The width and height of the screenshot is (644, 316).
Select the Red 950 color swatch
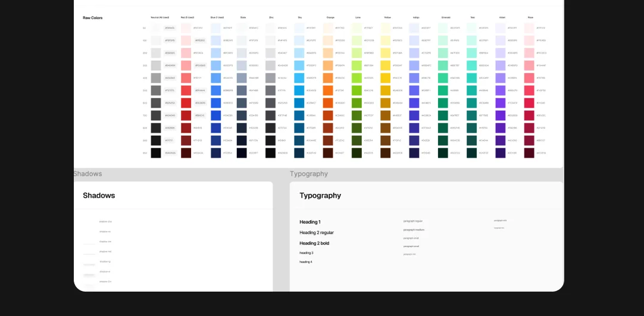pos(186,153)
